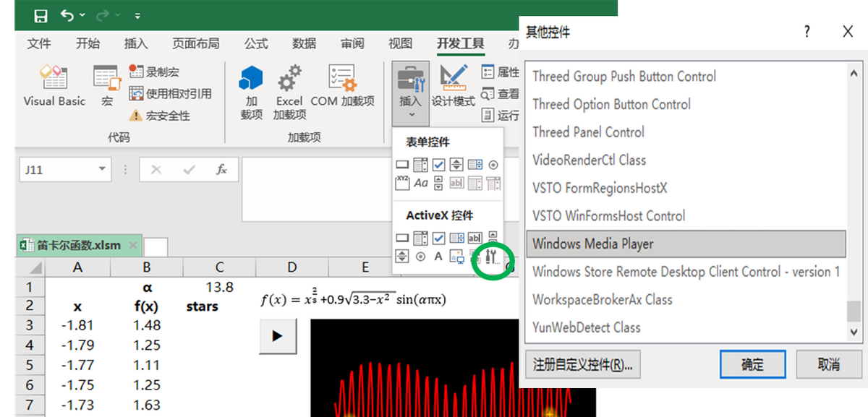Switch to the 数据 tab
The image size is (868, 417).
point(305,43)
